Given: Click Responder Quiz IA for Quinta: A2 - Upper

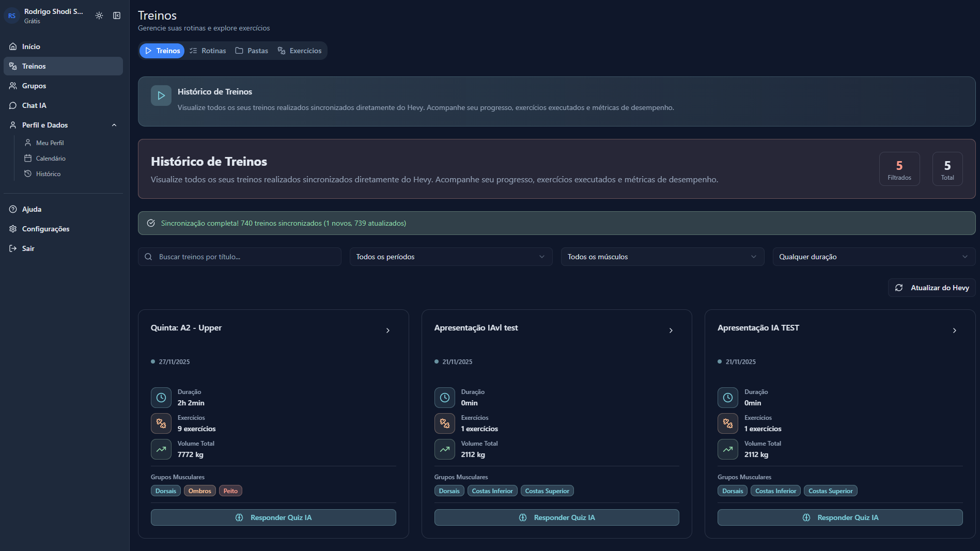Looking at the screenshot, I should coord(273,517).
